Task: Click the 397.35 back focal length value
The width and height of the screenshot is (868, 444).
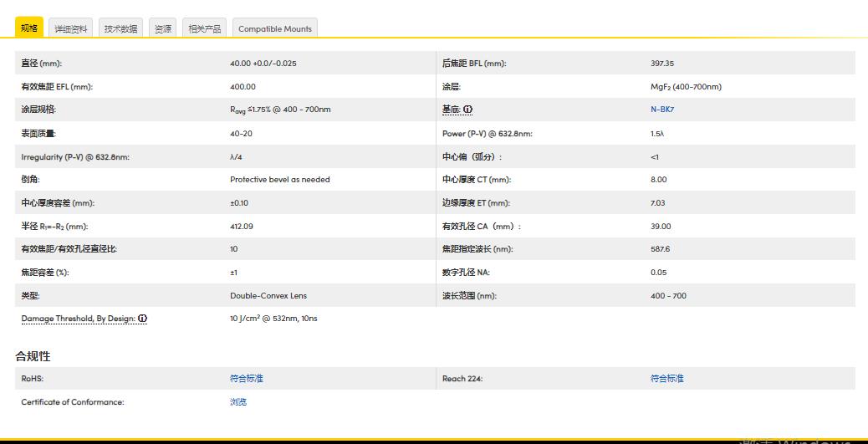Action: pos(661,64)
